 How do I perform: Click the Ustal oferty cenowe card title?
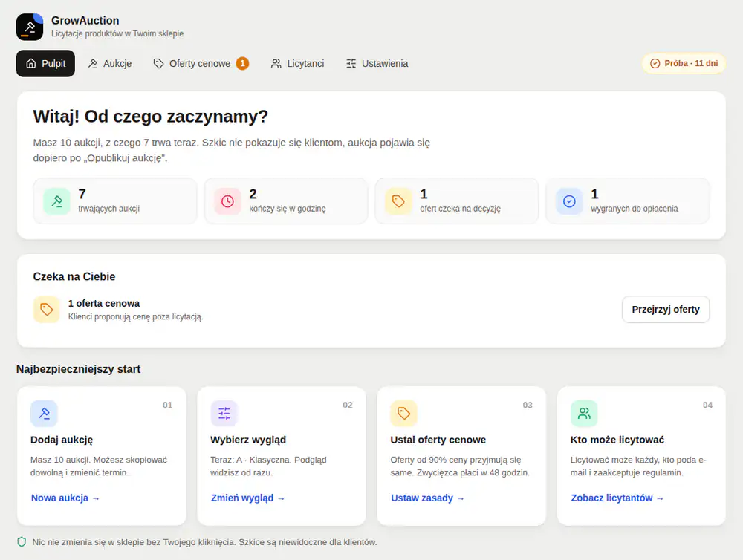438,440
